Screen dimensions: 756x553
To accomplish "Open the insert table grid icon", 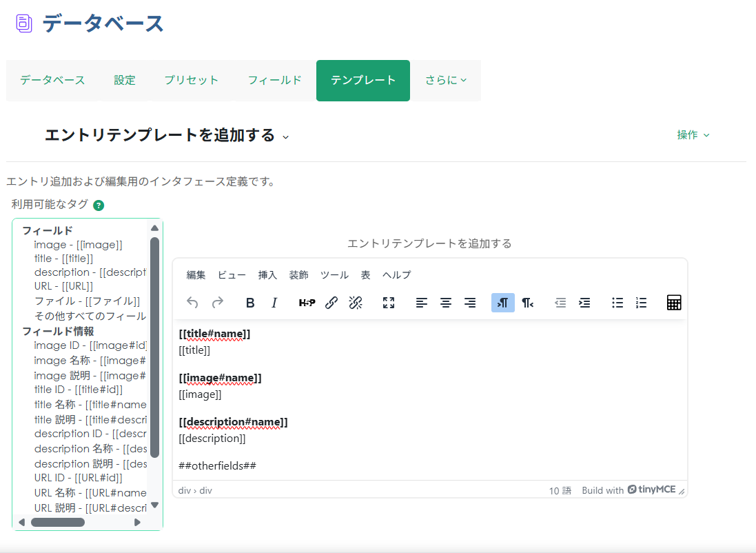I will tap(673, 303).
